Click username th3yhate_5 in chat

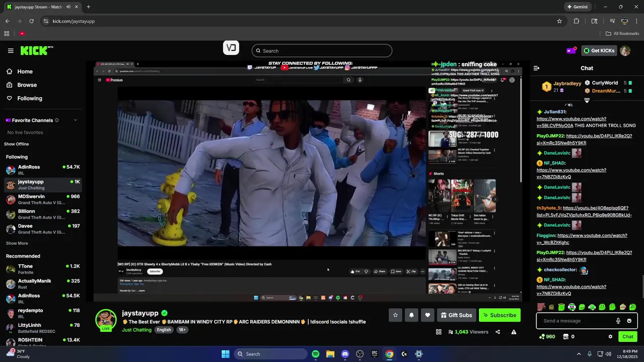548,208
